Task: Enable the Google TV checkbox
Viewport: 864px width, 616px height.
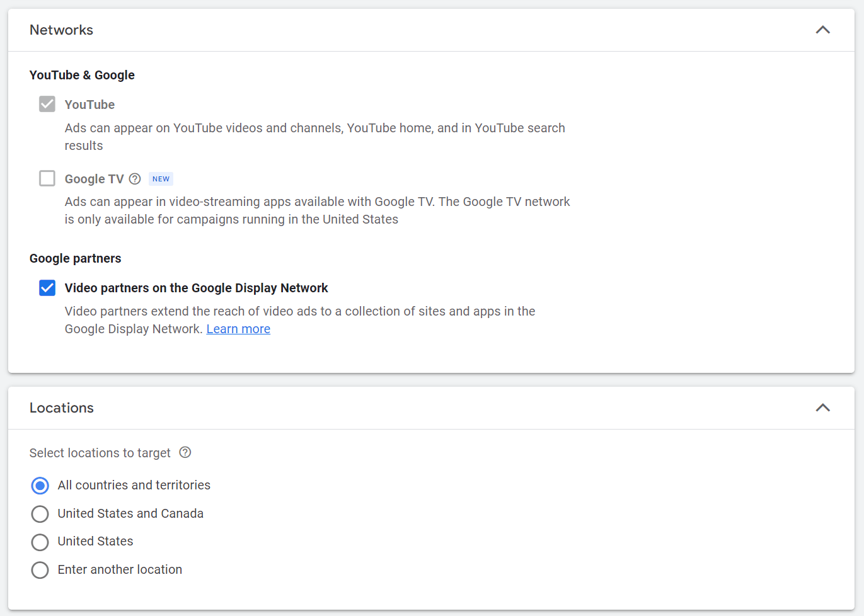Action: 47,178
